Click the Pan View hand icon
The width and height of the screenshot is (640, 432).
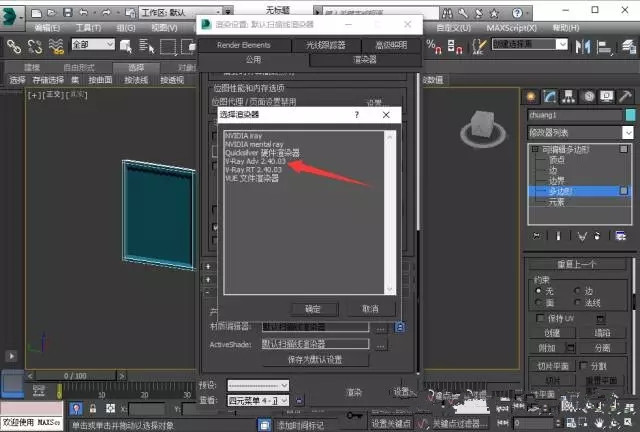(x=599, y=423)
